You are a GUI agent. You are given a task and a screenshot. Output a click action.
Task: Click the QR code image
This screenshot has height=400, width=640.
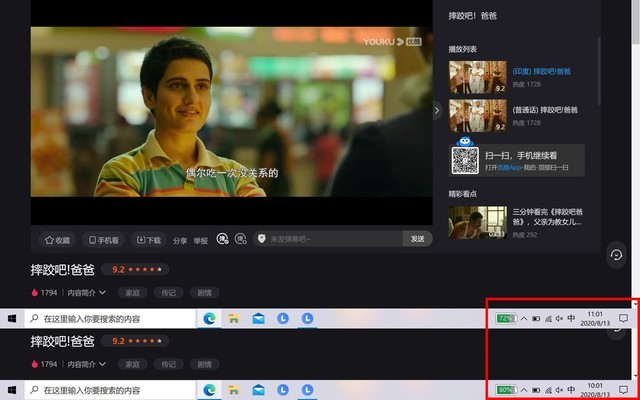pyautogui.click(x=465, y=160)
